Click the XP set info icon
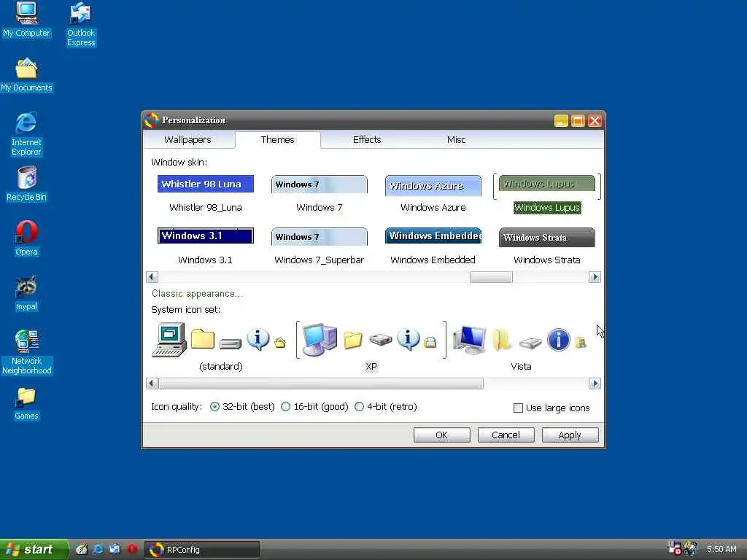This screenshot has height=560, width=747. click(x=408, y=340)
